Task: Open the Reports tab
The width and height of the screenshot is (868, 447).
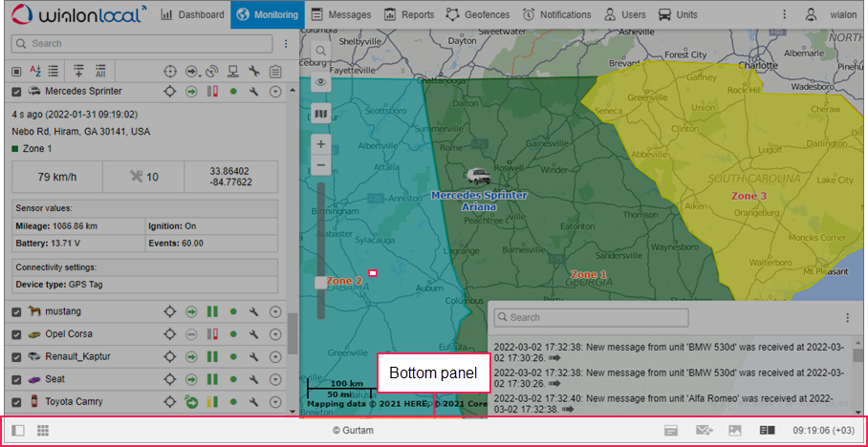Action: [409, 14]
